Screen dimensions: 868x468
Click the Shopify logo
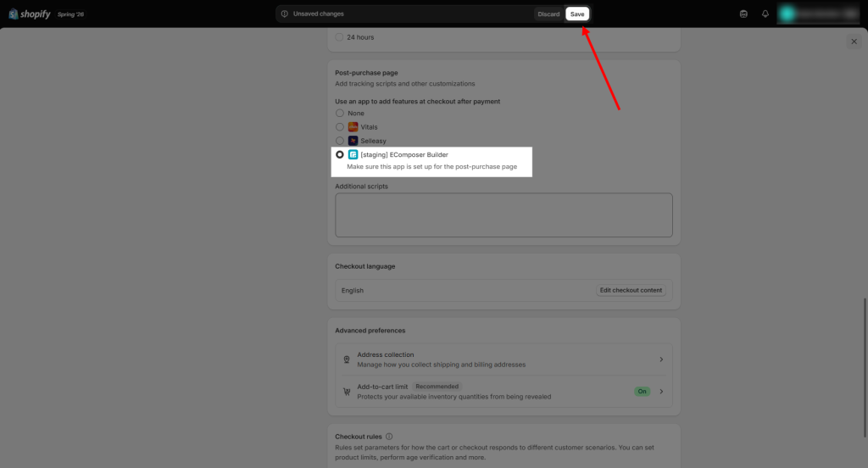30,14
